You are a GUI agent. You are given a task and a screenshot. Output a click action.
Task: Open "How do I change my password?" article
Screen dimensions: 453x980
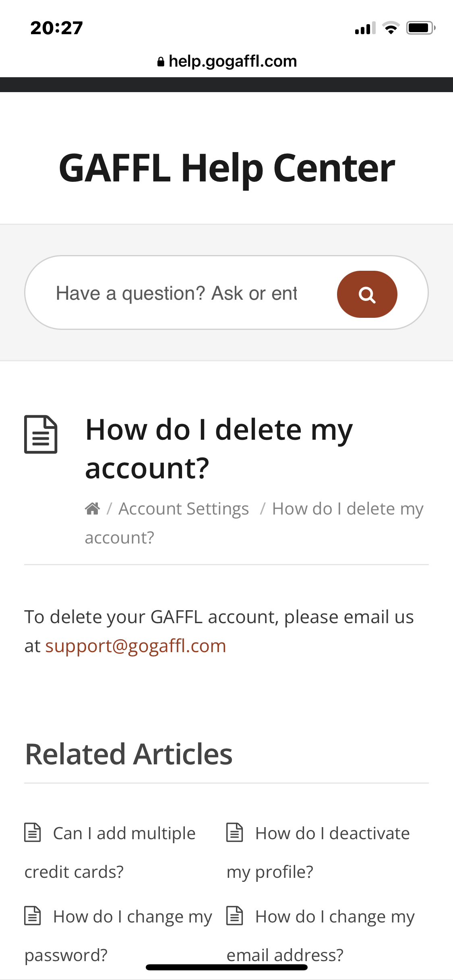pos(132,917)
